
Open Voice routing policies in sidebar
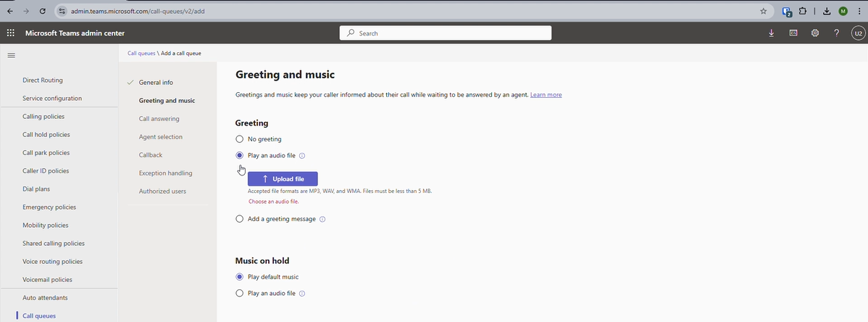(52, 262)
